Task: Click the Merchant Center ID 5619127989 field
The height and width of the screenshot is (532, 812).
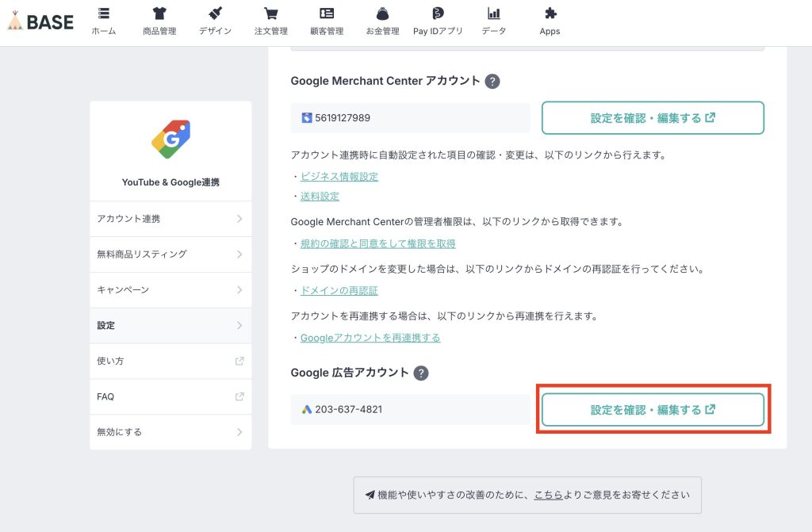Action: click(410, 118)
